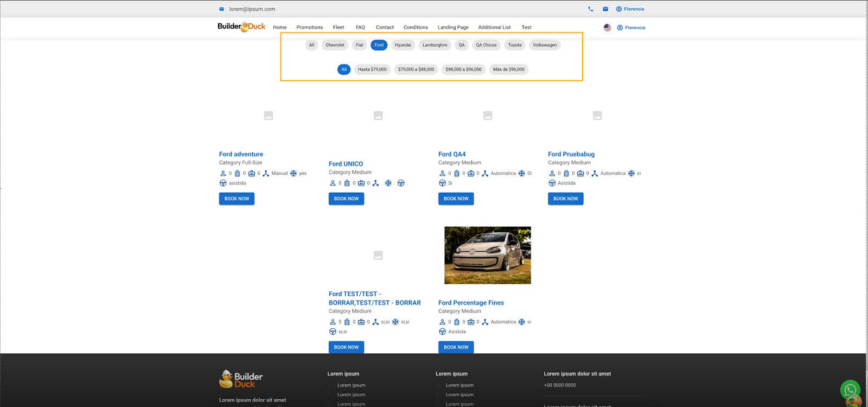The image size is (868, 407).
Task: Open the FAQ navigation item
Action: pos(360,27)
